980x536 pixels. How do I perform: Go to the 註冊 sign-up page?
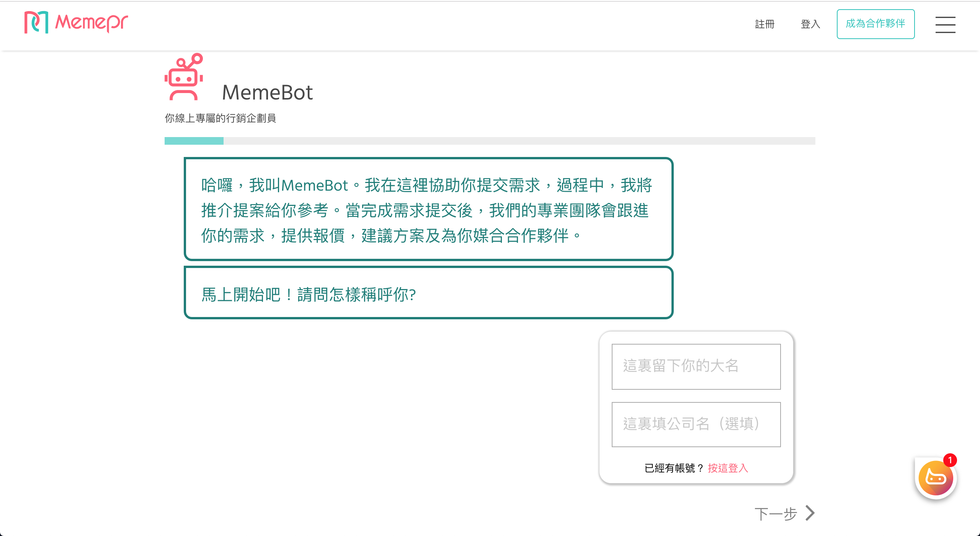coord(764,24)
